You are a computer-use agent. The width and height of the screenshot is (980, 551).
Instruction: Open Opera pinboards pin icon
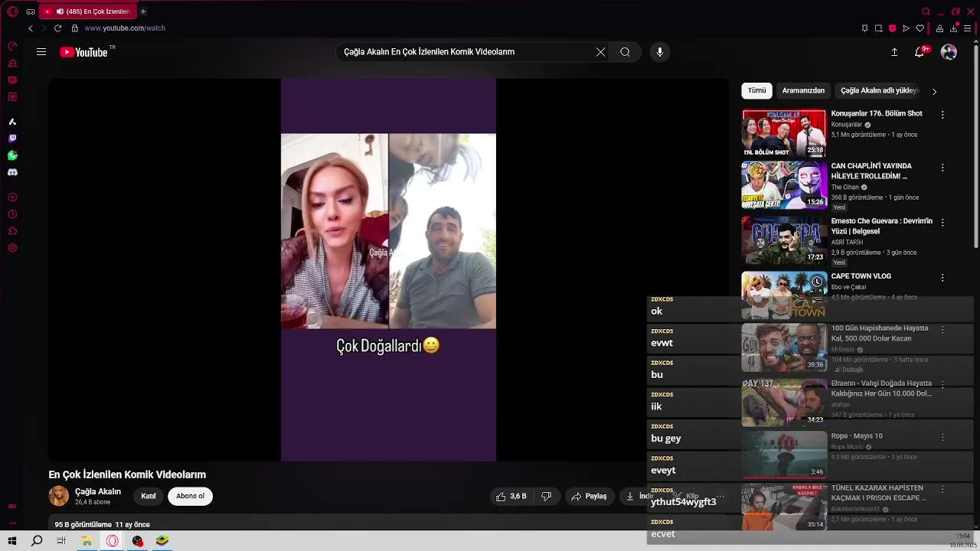point(864,28)
